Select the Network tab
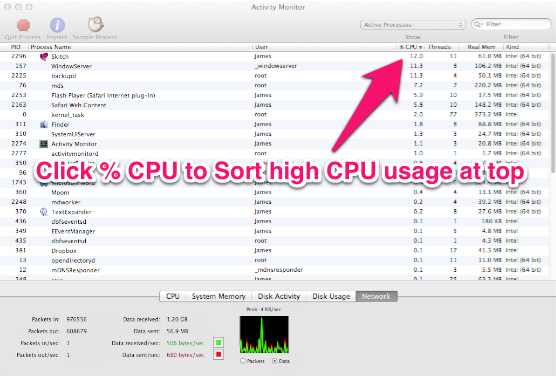 [376, 296]
